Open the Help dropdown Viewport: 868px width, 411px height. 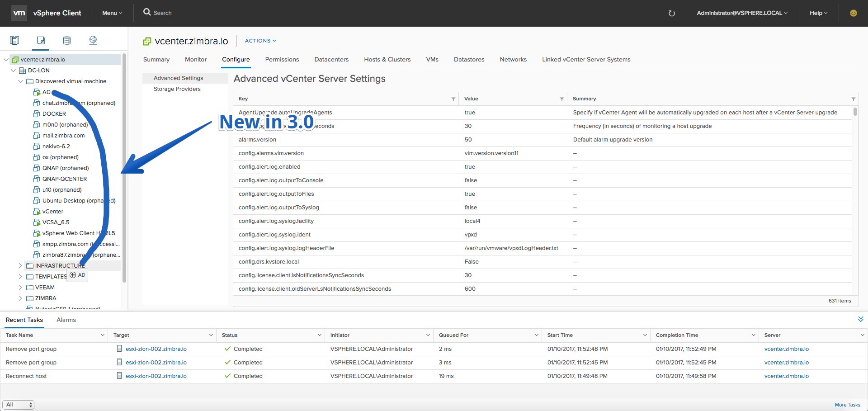coord(818,13)
